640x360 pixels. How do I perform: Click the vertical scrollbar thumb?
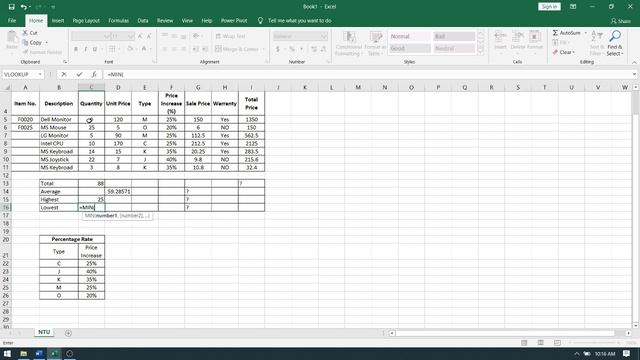click(636, 102)
